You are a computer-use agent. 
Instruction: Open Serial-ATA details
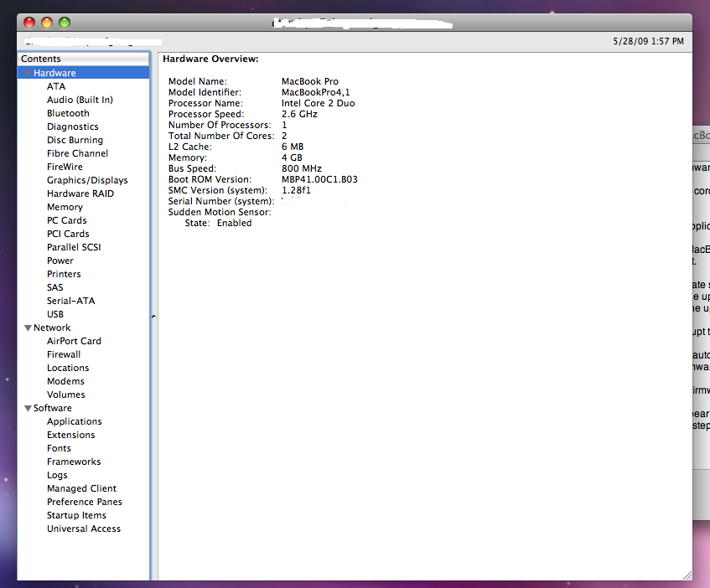pos(70,301)
